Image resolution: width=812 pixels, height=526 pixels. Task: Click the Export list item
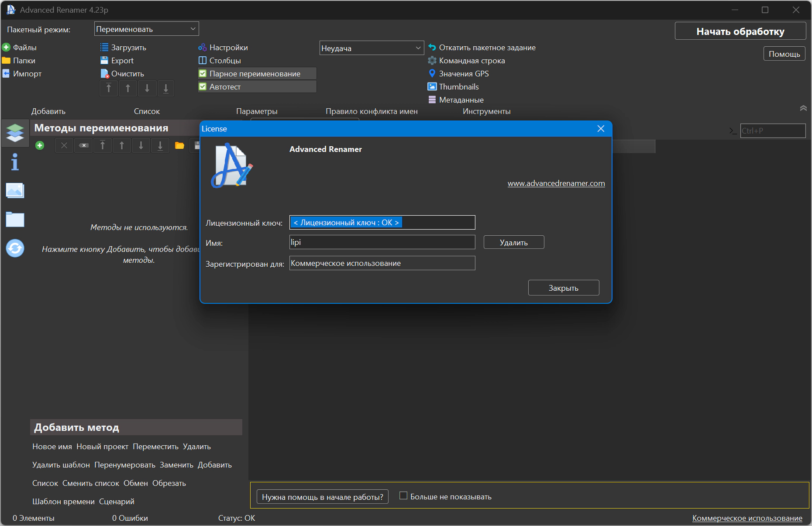pos(117,61)
